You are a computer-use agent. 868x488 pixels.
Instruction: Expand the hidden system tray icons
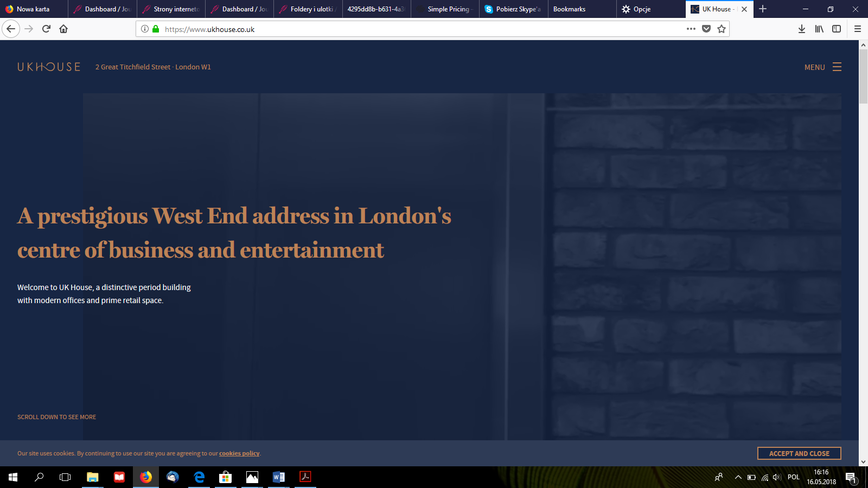tap(738, 477)
